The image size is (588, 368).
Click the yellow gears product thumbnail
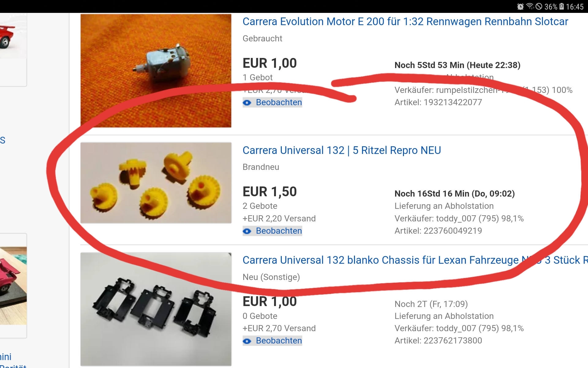click(156, 183)
